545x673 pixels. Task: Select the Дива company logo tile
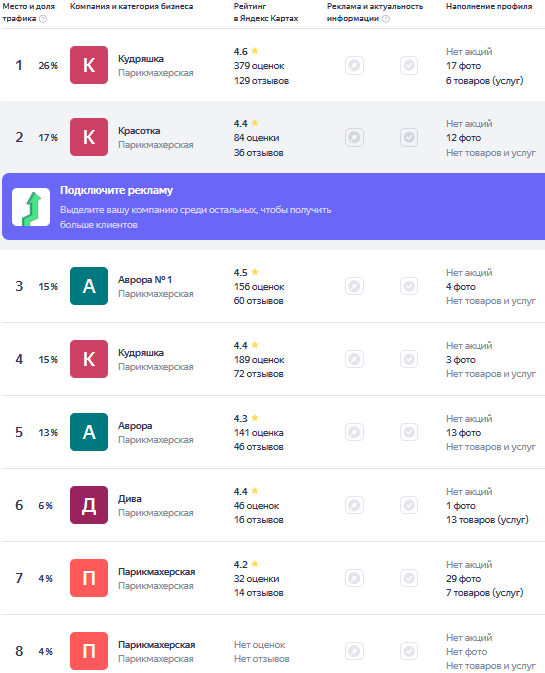coord(89,505)
